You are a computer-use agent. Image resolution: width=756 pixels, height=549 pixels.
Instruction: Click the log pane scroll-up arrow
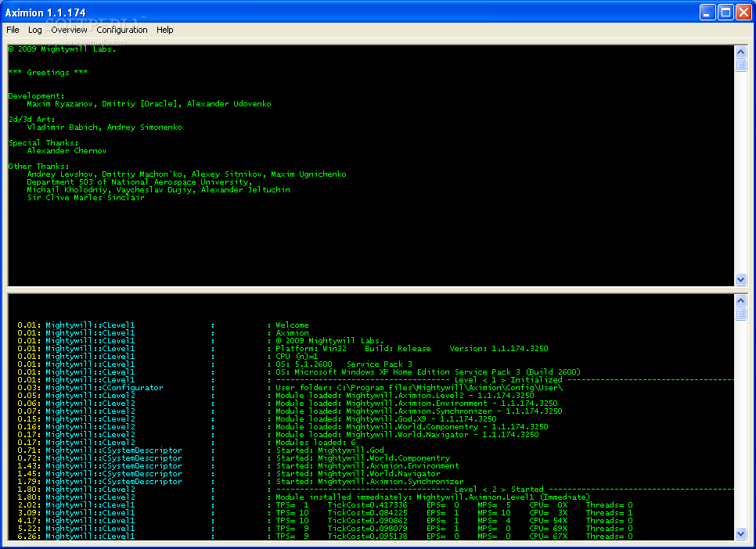pyautogui.click(x=740, y=300)
